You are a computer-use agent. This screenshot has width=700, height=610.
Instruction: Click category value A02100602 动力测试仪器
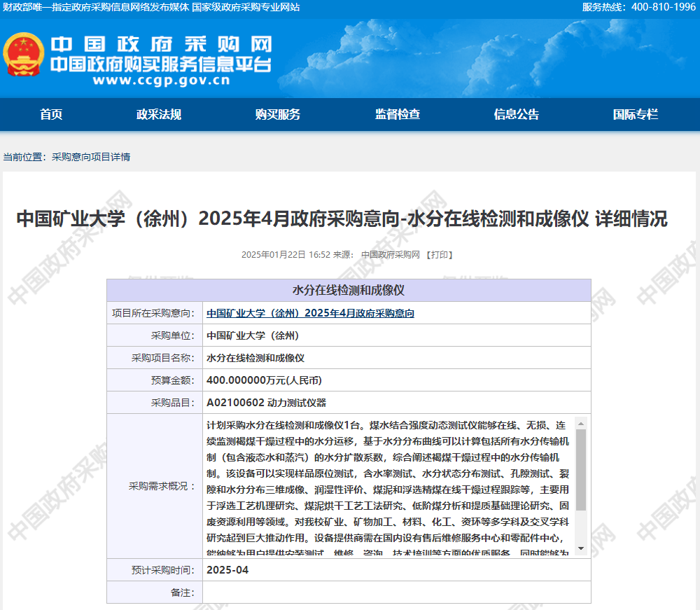(266, 403)
